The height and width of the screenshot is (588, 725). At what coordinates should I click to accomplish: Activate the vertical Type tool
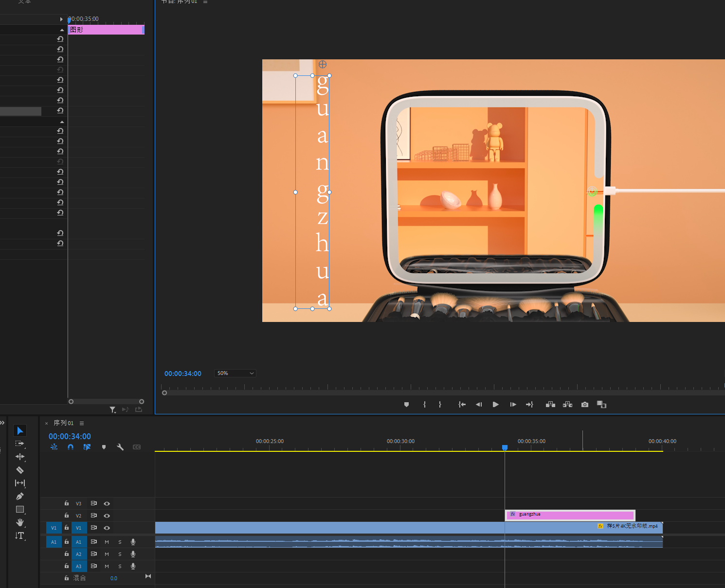click(x=20, y=535)
